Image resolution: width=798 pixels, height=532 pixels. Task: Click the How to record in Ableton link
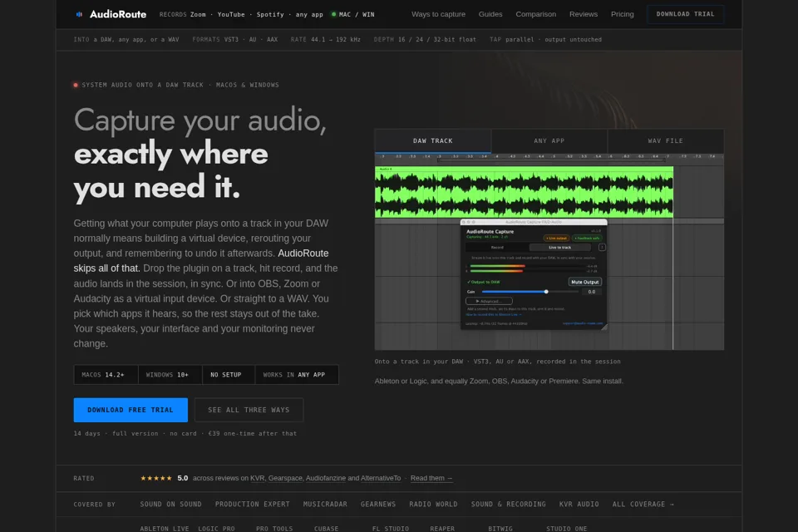(494, 314)
